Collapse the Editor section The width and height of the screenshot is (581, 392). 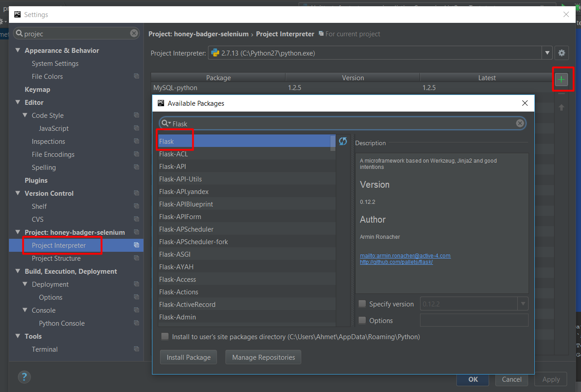point(18,103)
